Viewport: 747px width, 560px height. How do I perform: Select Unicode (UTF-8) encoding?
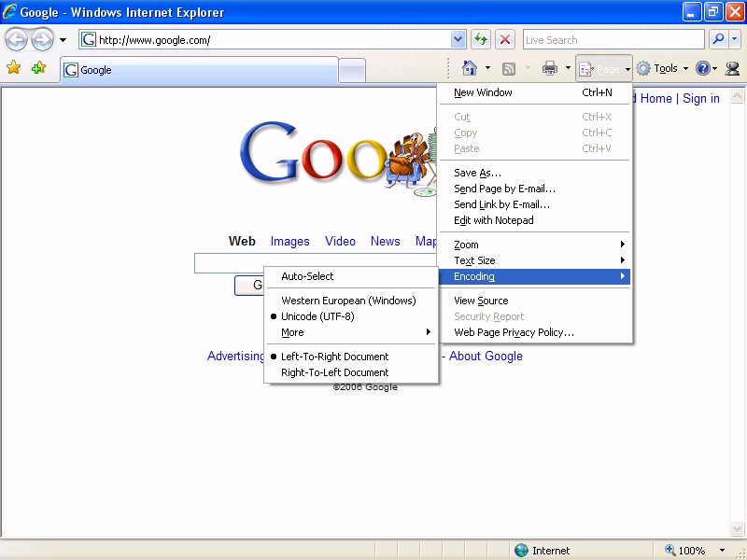(x=351, y=316)
